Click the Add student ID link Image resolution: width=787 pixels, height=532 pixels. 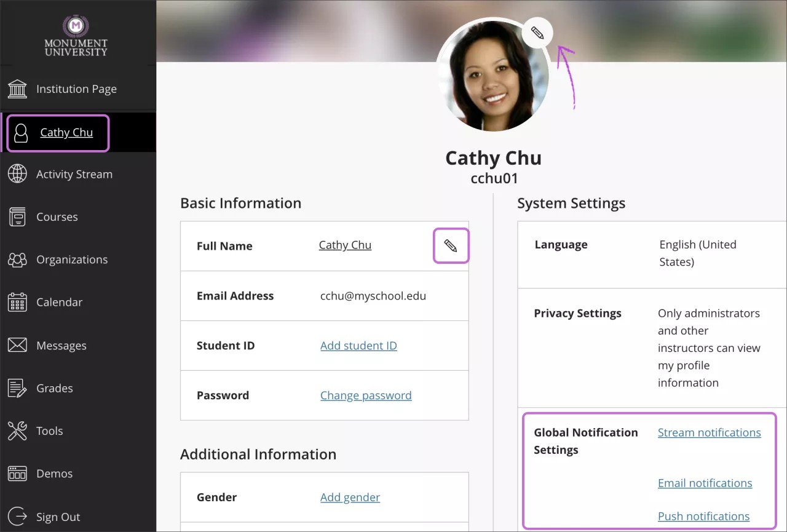coord(358,345)
